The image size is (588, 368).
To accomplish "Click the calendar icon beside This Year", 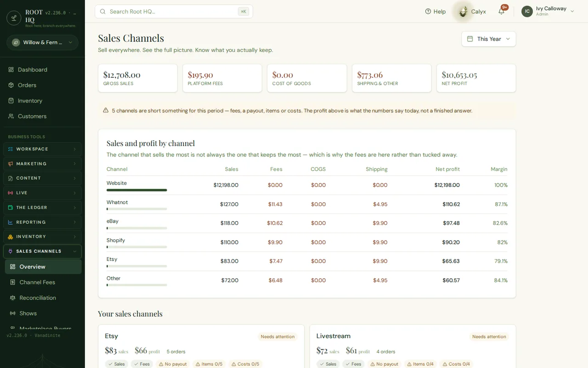I will click(x=470, y=39).
